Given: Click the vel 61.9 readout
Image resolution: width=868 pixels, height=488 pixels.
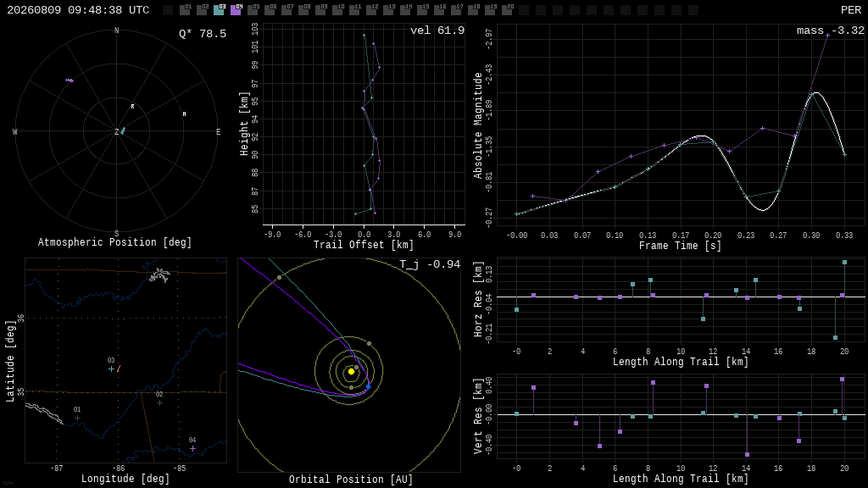Looking at the screenshot, I should click(x=437, y=30).
